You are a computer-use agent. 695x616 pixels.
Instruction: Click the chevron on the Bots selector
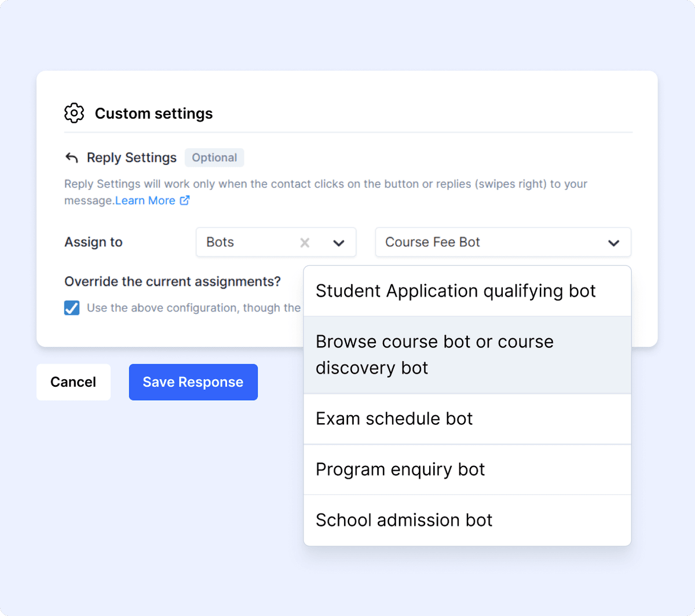tap(339, 242)
